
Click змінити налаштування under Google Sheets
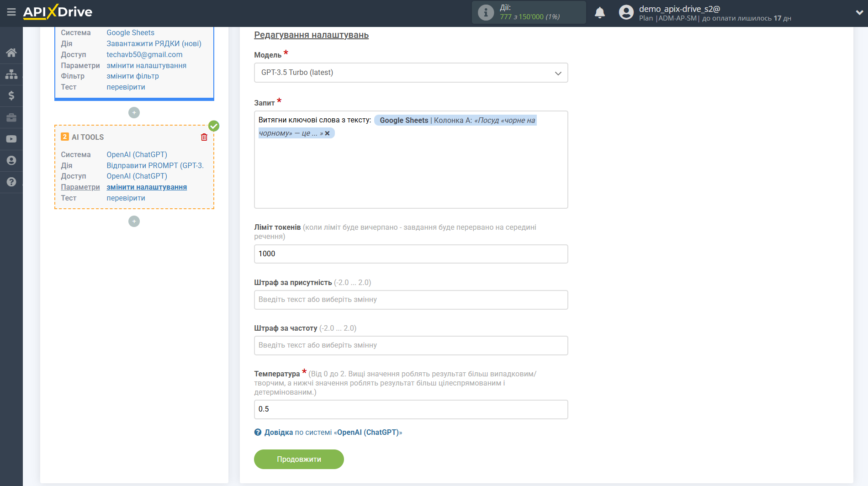[x=146, y=65]
